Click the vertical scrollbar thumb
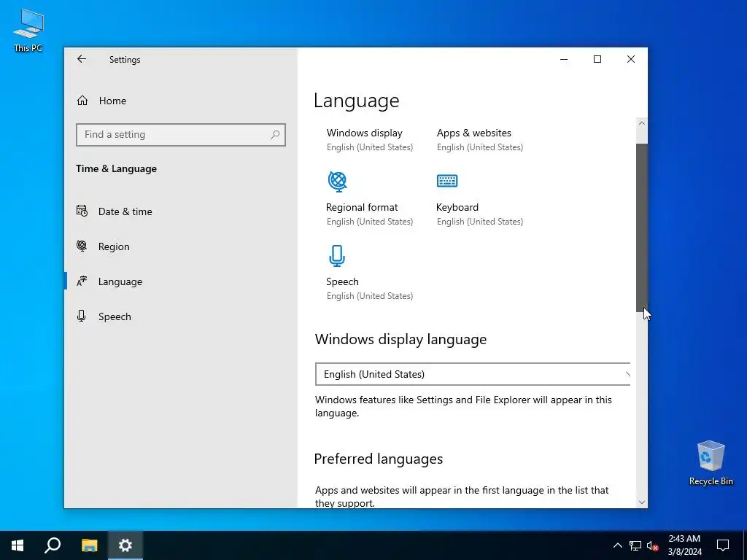747x560 pixels. [642, 227]
